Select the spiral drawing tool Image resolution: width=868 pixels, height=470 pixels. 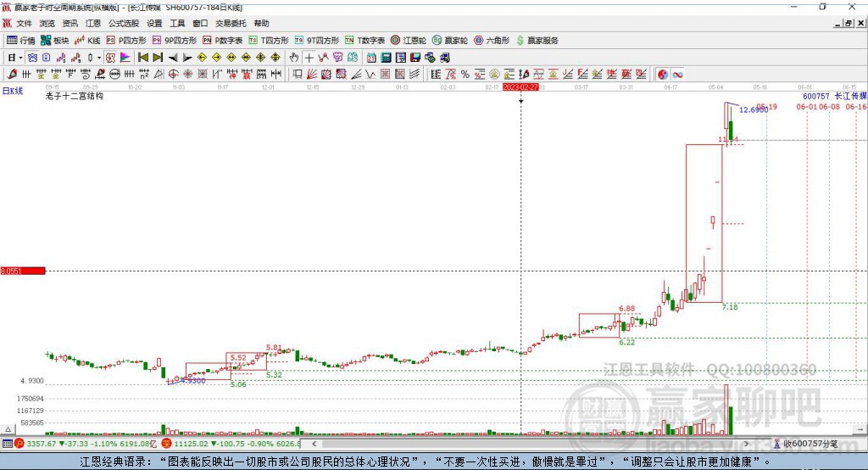tap(86, 75)
